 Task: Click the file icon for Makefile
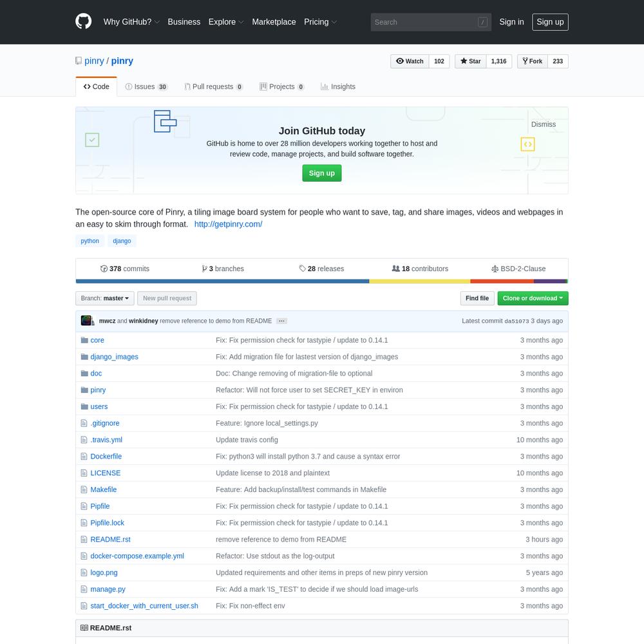tap(84, 489)
